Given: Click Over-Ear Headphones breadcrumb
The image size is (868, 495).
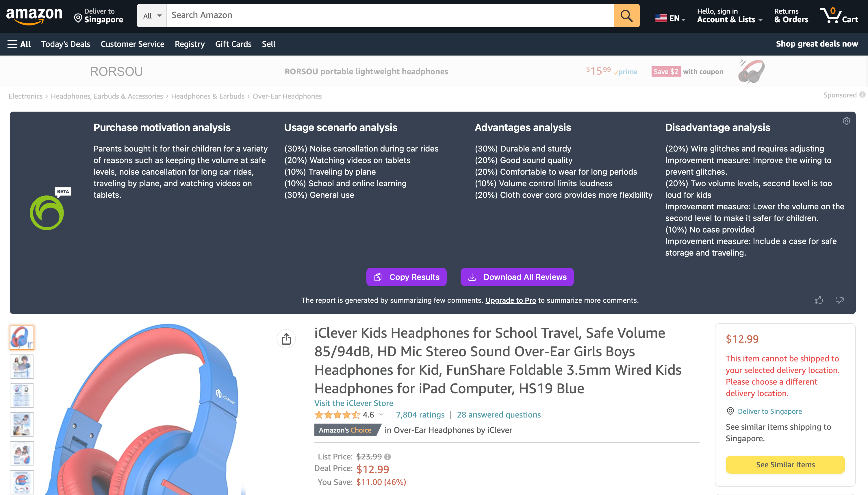Looking at the screenshot, I should coord(287,96).
